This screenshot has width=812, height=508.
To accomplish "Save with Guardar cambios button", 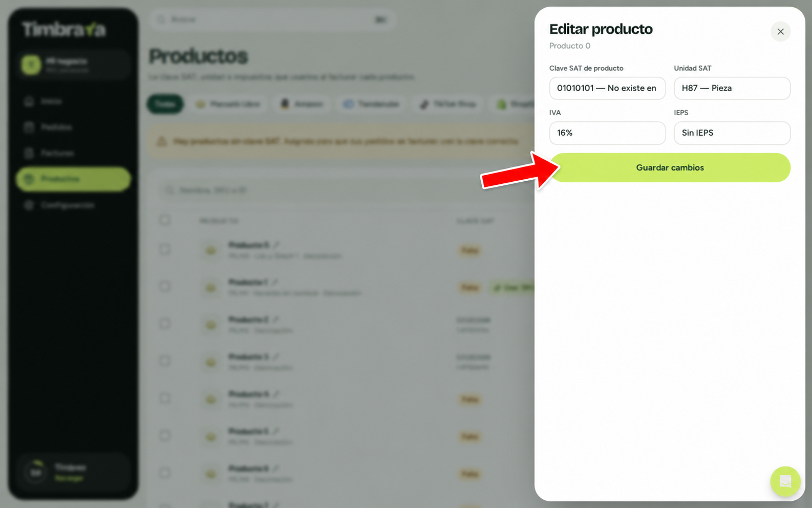I will pyautogui.click(x=670, y=167).
